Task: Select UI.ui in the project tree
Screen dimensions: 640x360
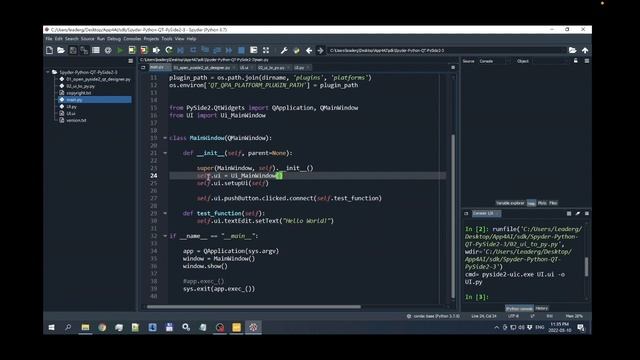Action: [x=70, y=113]
